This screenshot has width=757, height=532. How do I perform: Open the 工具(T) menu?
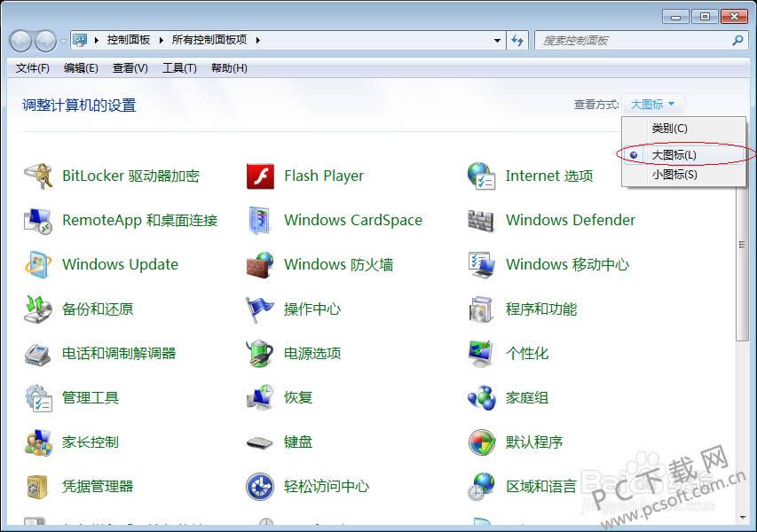pos(178,67)
